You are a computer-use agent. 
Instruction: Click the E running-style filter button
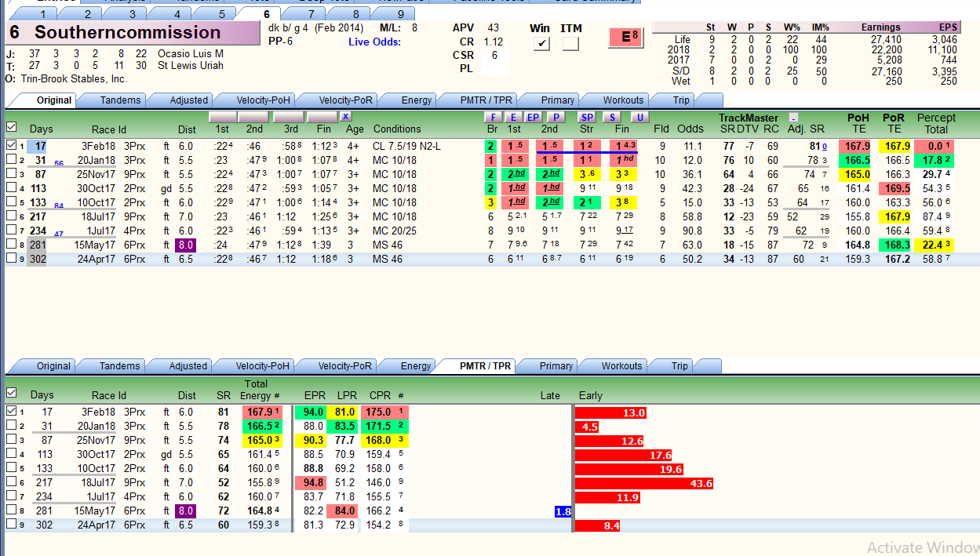click(x=512, y=117)
